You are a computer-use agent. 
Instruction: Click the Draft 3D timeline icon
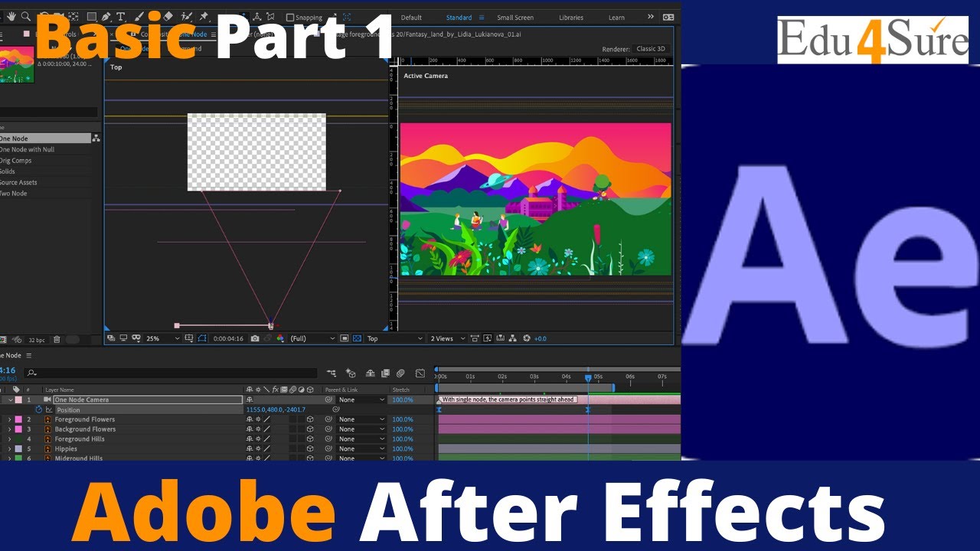coord(351,373)
